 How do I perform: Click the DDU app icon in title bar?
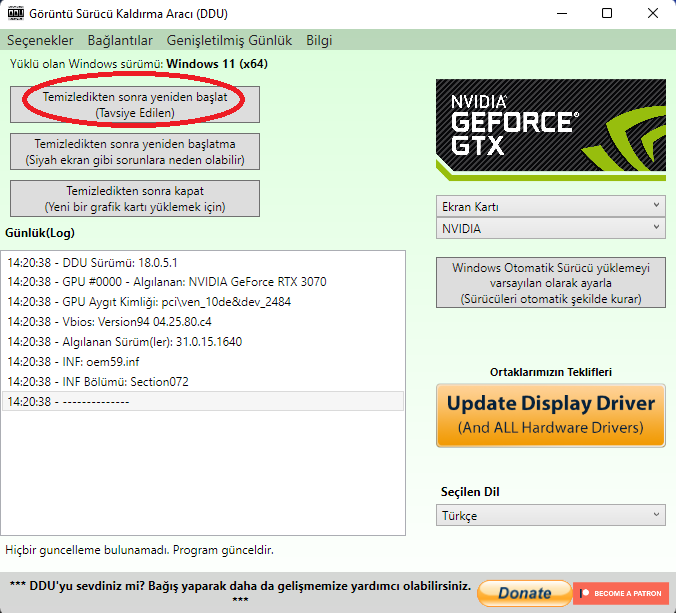[16, 13]
